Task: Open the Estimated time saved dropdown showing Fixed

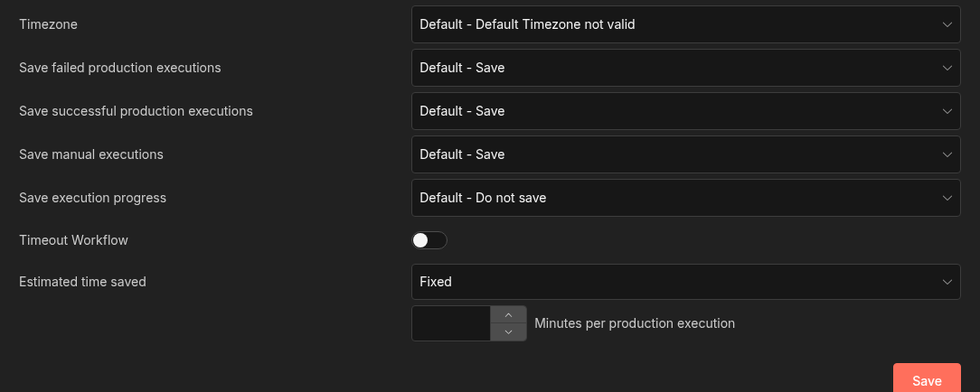Action: pos(685,282)
